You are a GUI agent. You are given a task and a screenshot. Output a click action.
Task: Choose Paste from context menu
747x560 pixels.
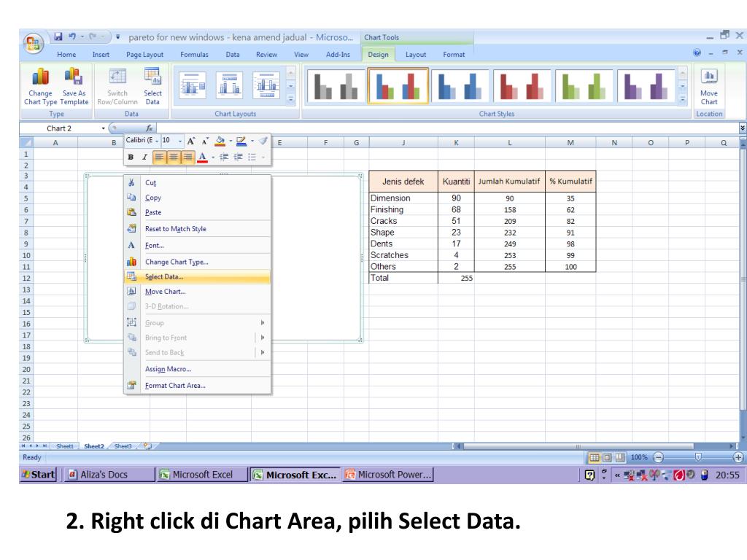197,212
